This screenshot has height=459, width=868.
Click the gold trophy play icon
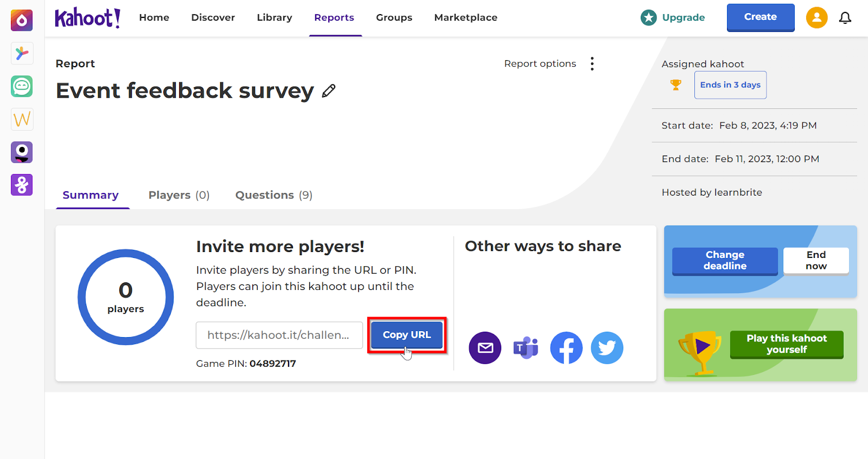click(x=700, y=352)
